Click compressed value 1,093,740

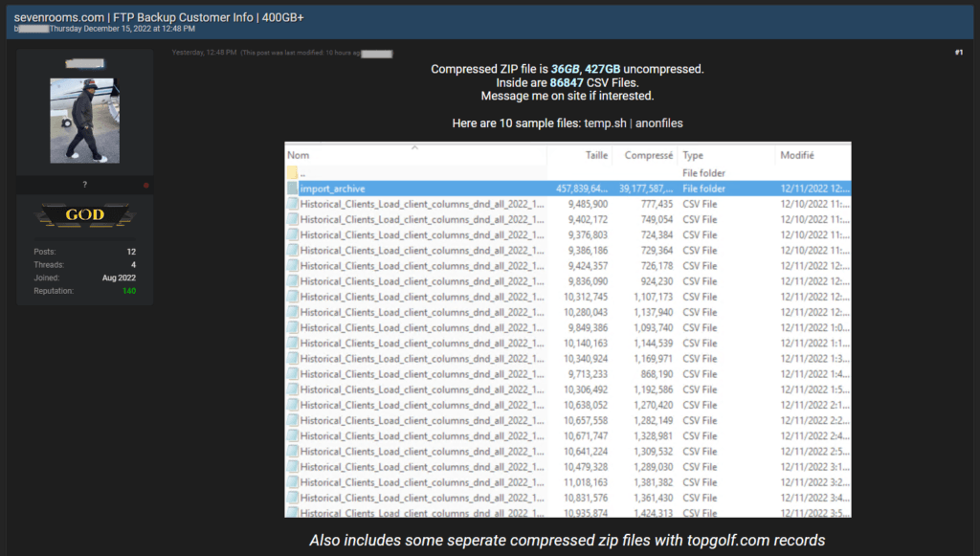pos(653,328)
